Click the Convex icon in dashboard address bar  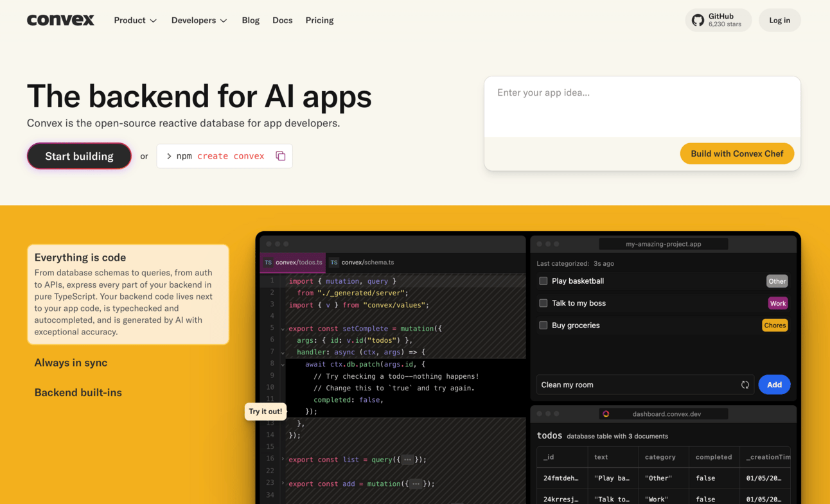606,414
